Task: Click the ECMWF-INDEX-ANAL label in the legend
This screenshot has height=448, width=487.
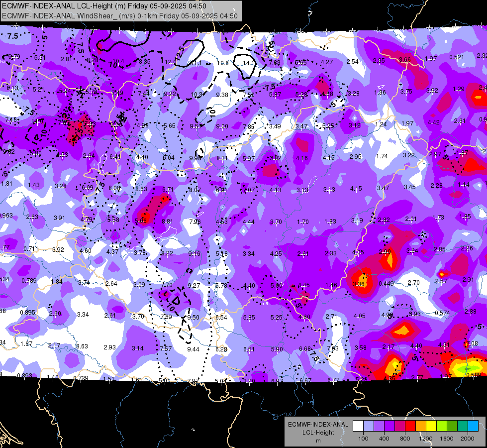Action: pos(318,425)
